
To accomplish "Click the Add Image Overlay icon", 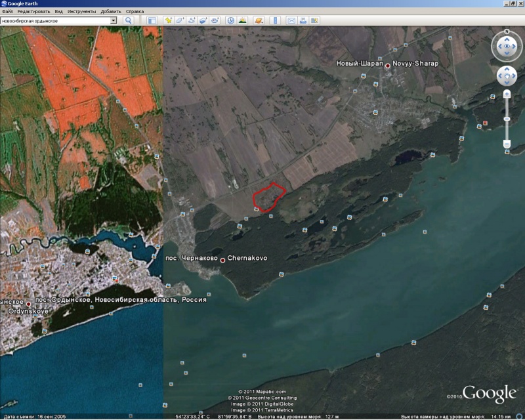I will coord(203,20).
